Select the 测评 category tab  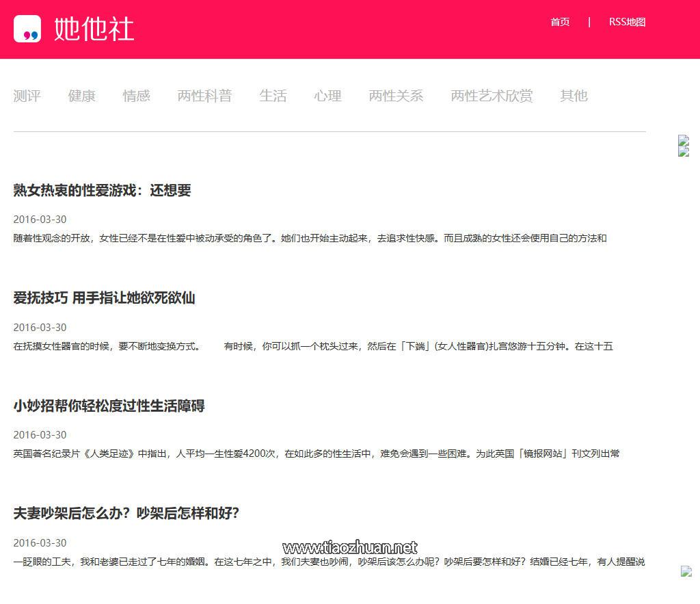[x=27, y=96]
